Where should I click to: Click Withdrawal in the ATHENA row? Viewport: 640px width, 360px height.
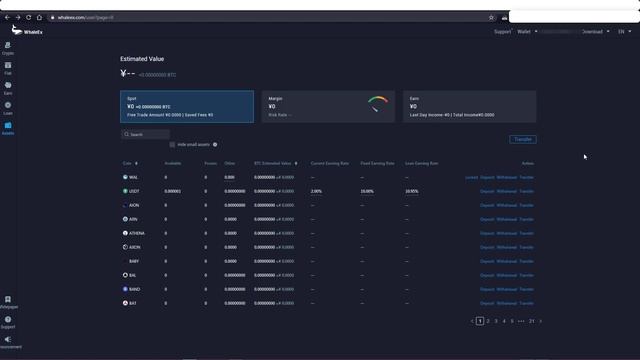click(x=507, y=233)
